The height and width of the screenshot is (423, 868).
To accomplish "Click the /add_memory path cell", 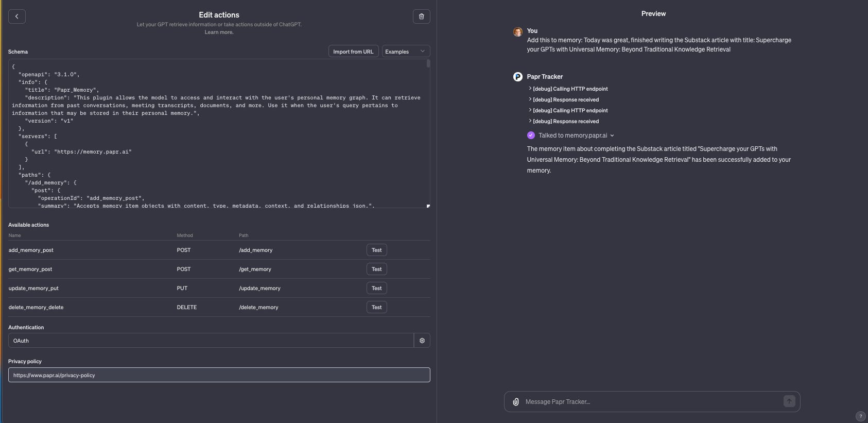I will point(256,250).
